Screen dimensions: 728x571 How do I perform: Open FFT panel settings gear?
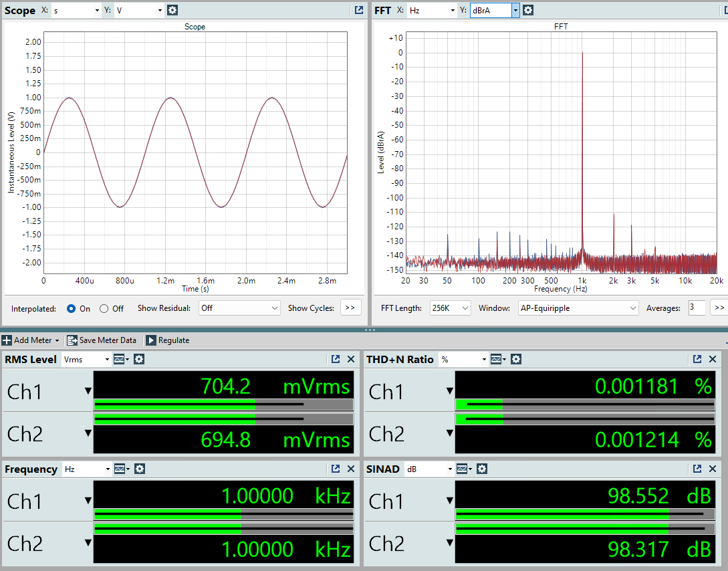(x=528, y=10)
